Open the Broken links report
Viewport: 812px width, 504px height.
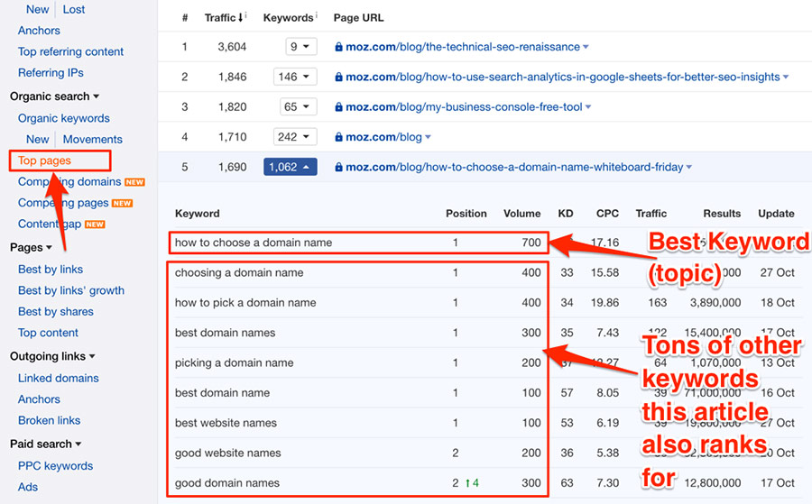[x=49, y=420]
